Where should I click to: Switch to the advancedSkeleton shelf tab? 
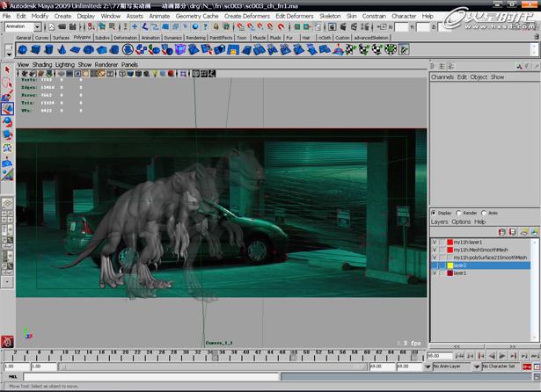(x=371, y=38)
